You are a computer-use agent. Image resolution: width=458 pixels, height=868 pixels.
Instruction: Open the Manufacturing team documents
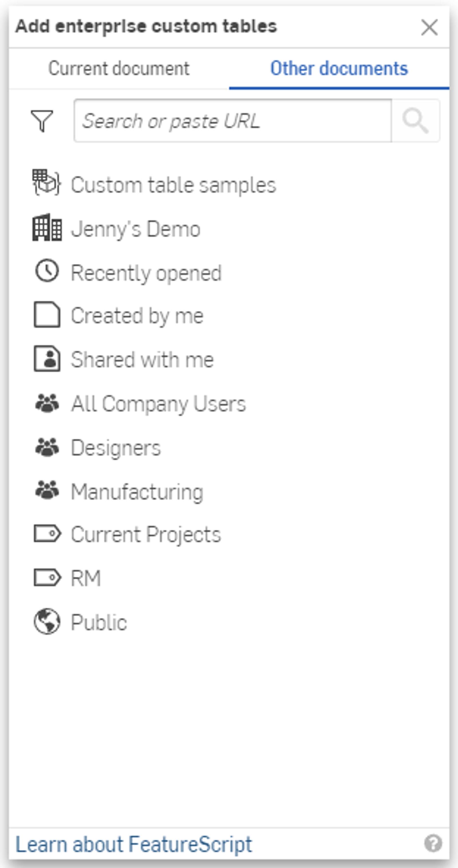click(137, 491)
